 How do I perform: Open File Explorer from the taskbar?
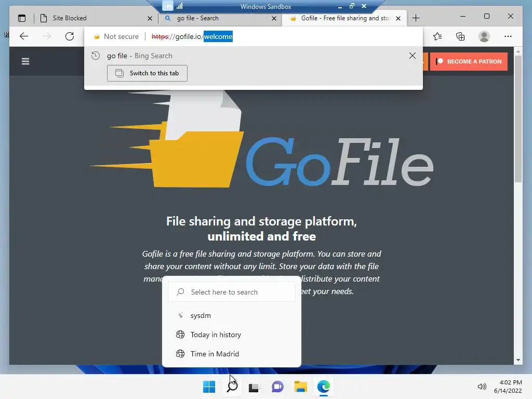(301, 387)
